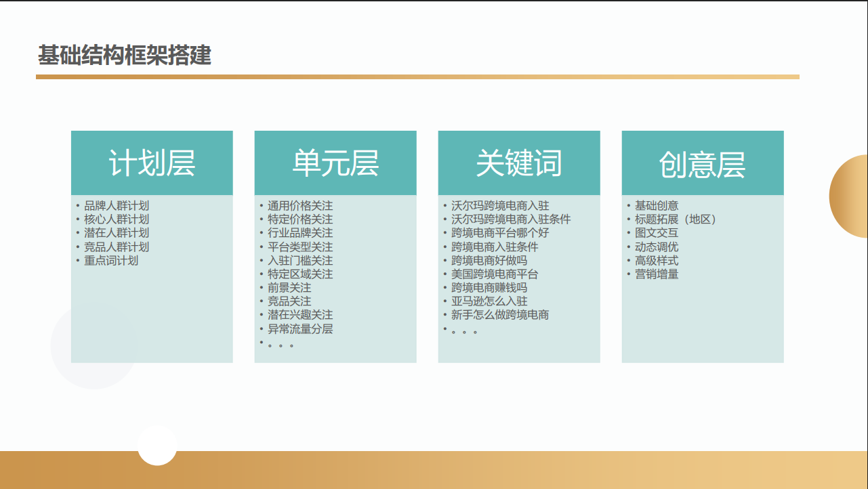868x489 pixels.
Task: Click the 跨境电商入驻条件 keyword line
Action: (495, 247)
